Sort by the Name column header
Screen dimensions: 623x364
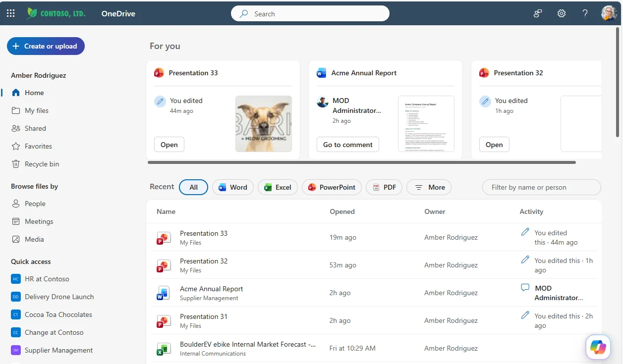[x=166, y=211]
